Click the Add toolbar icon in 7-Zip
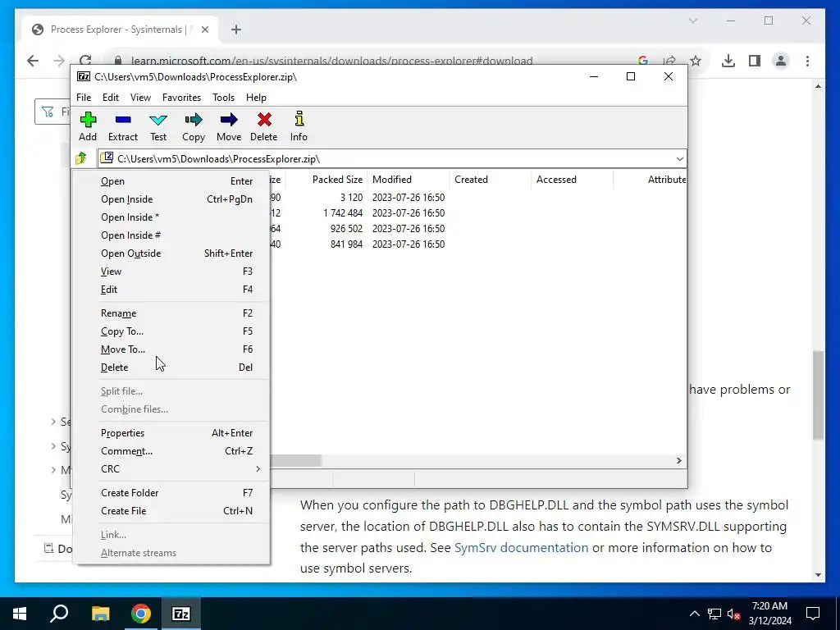 click(88, 126)
